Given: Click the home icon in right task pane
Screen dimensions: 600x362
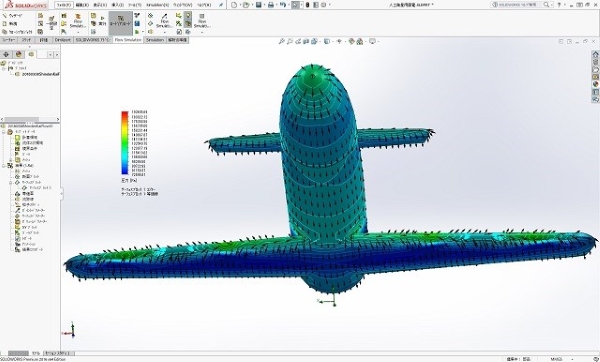Looking at the screenshot, I should coord(595,54).
